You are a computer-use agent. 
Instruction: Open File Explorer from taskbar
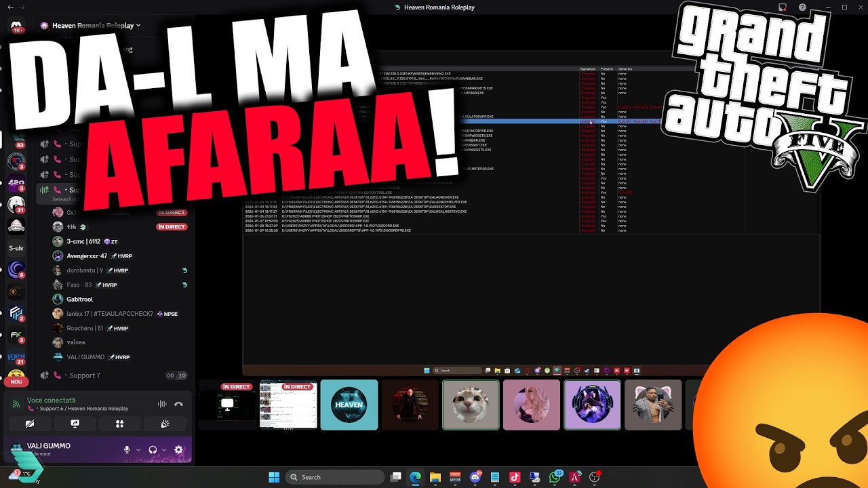pyautogui.click(x=435, y=477)
